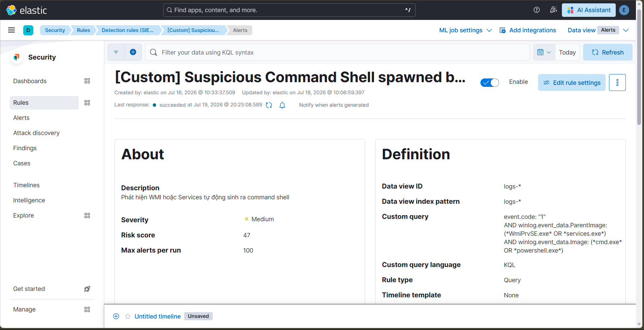Go to Rules breadcrumb
The width and height of the screenshot is (644, 330).
(x=83, y=30)
